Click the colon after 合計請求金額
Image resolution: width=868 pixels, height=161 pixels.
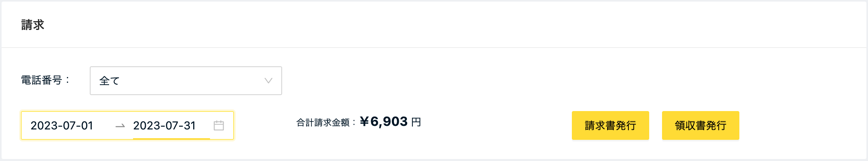[x=354, y=122]
